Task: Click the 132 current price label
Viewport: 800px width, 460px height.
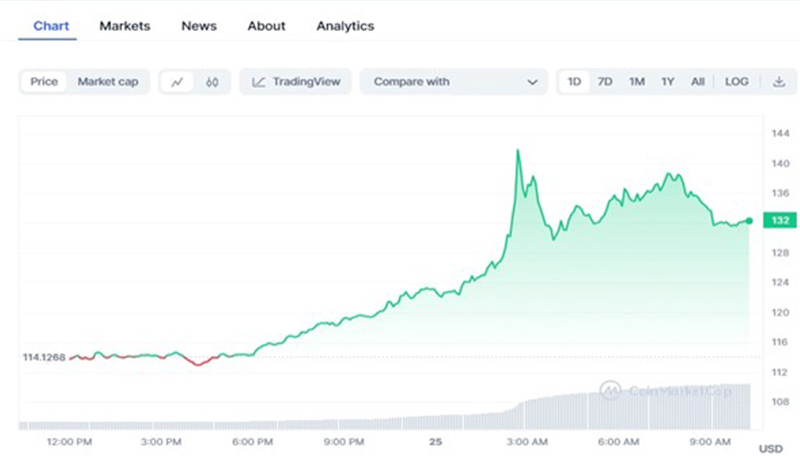Action: (777, 220)
